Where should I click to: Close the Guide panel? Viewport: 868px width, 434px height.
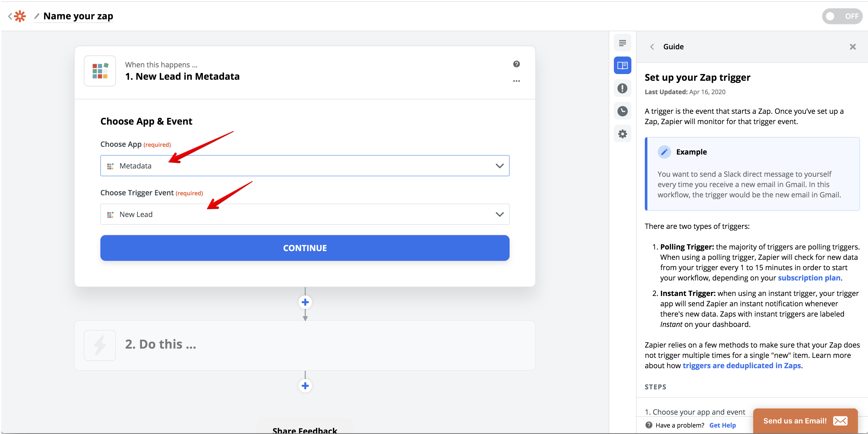[x=853, y=47]
